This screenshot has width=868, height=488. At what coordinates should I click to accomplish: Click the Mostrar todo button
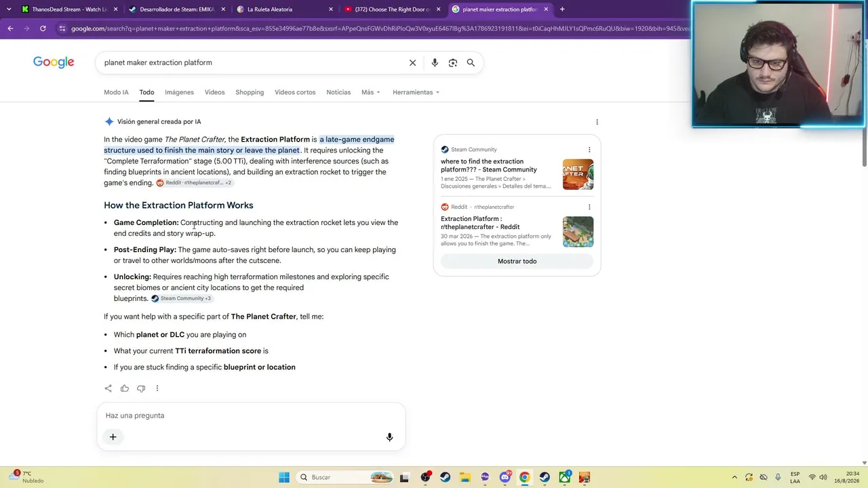(x=517, y=261)
